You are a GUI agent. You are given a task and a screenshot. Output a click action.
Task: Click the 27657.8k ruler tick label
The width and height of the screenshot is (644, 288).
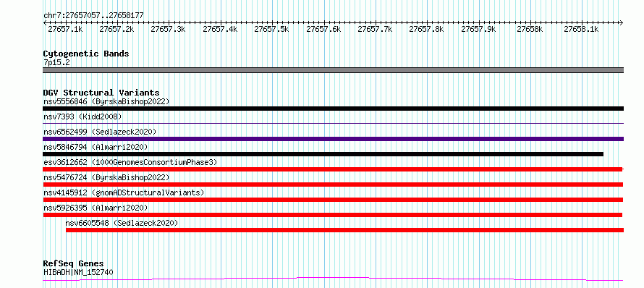click(427, 30)
